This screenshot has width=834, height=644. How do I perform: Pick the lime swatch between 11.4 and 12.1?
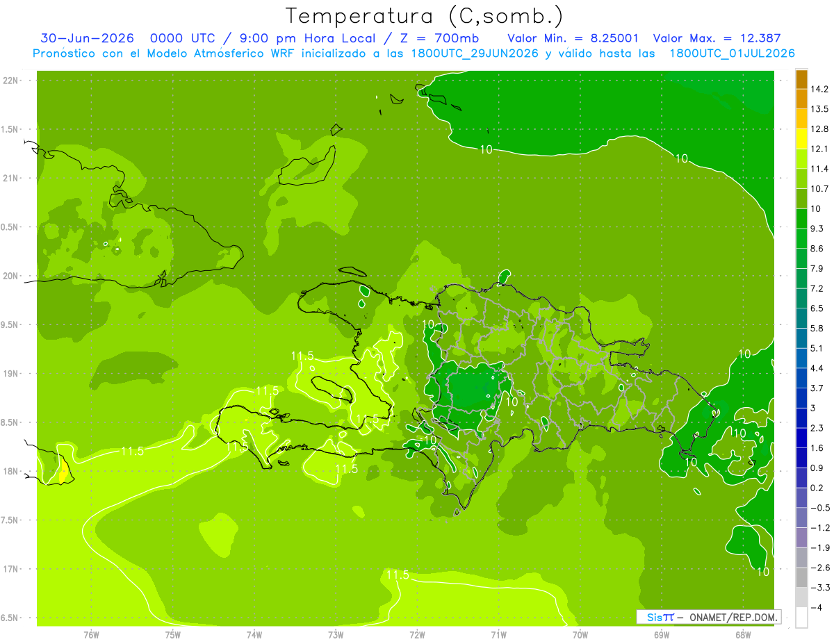click(801, 159)
